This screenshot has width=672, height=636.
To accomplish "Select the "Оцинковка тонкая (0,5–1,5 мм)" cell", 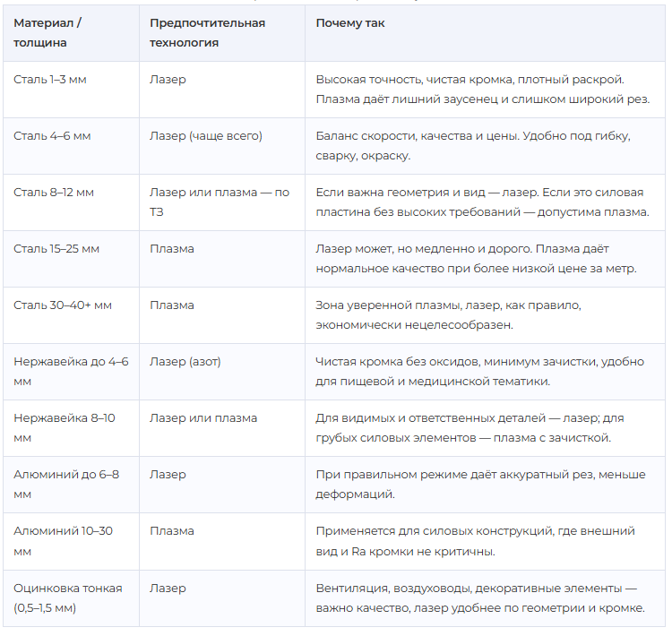I will pos(68,597).
